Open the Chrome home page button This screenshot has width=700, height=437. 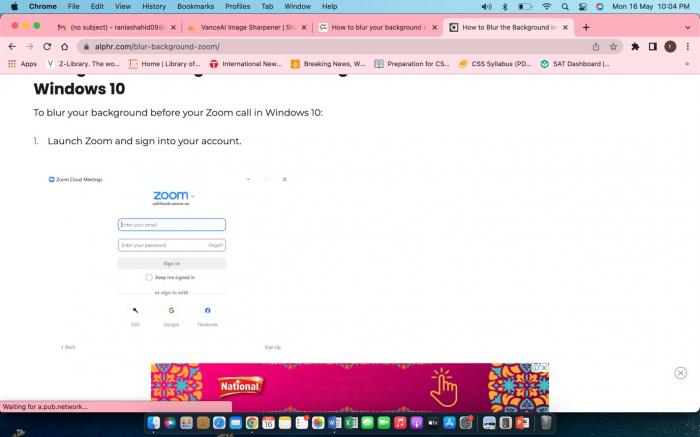click(x=65, y=46)
